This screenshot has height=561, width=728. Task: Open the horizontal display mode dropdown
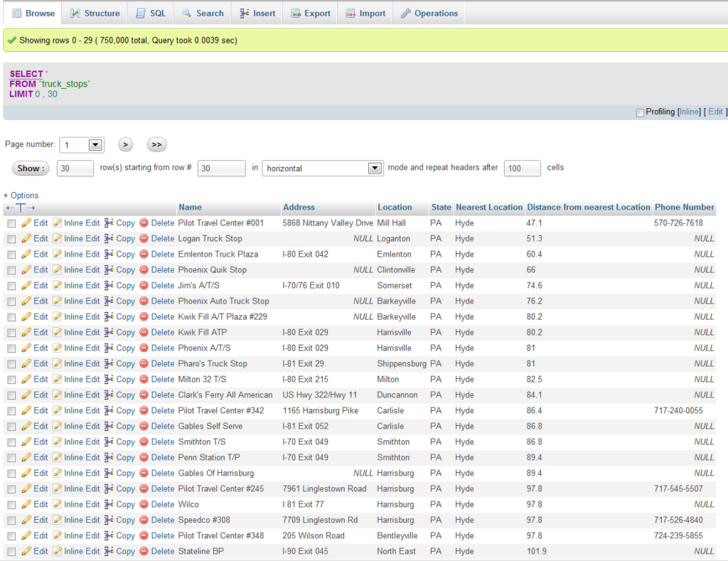click(x=375, y=169)
